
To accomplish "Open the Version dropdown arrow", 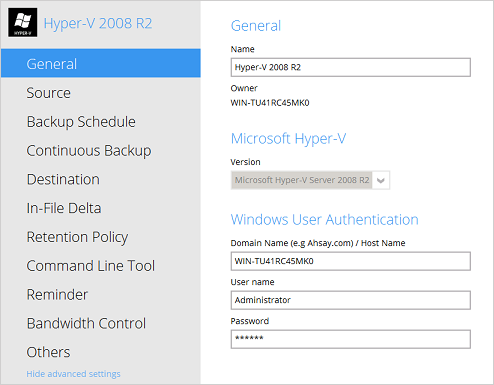I will (381, 180).
